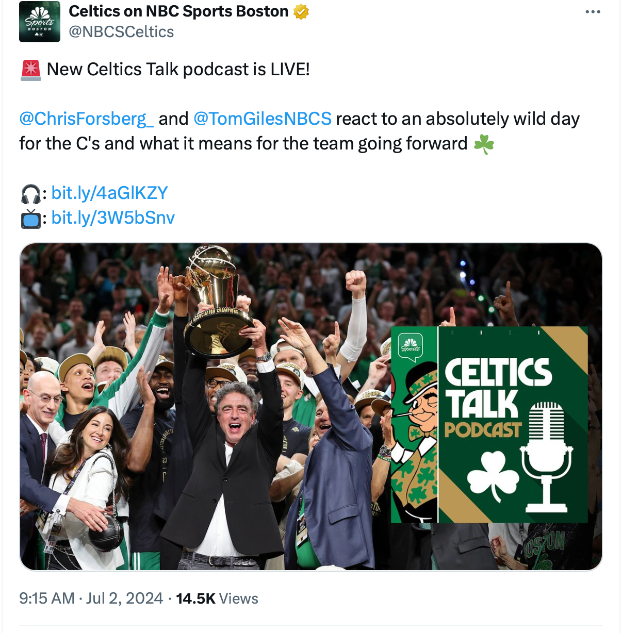Viewport: 622px width, 633px height.
Task: Click the white shamrock in the podcast artwork
Action: pos(493,478)
